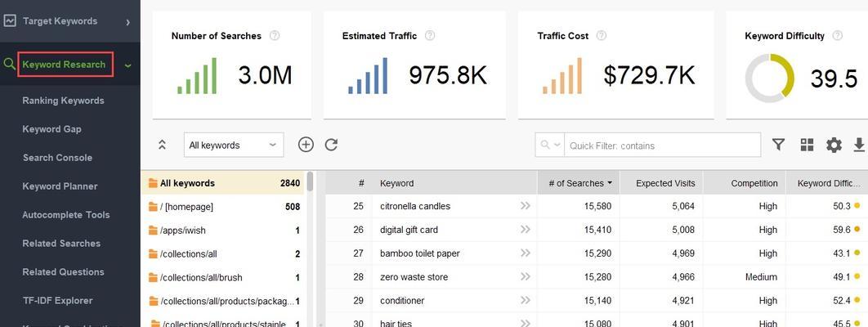The width and height of the screenshot is (868, 327).
Task: Click the green Number of Searches bar chart
Action: click(x=196, y=76)
